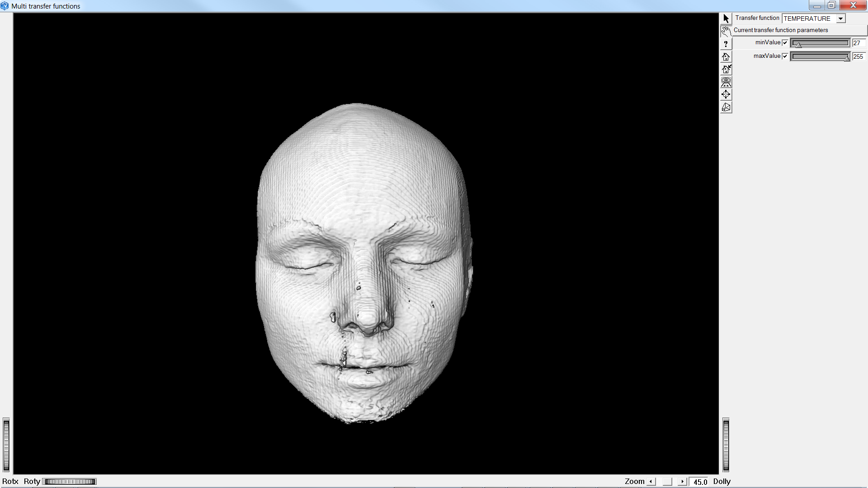868x488 pixels.
Task: Click the maxValue number field showing 255
Action: 859,56
